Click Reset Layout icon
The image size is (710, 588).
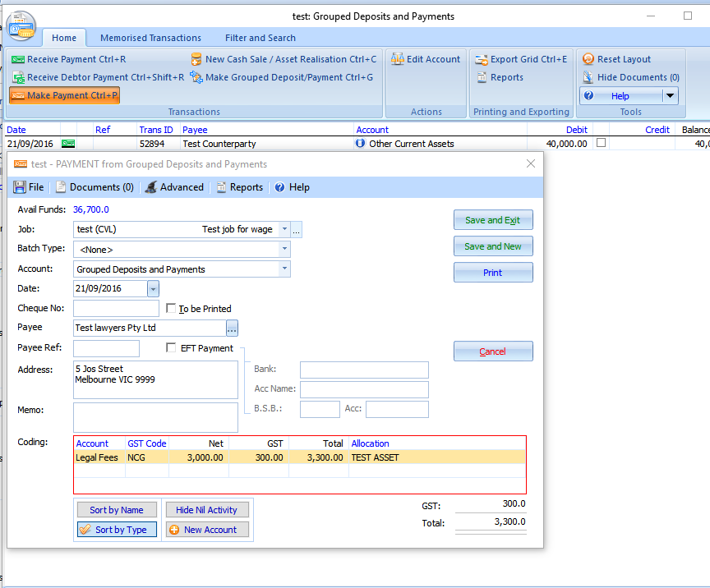(588, 60)
